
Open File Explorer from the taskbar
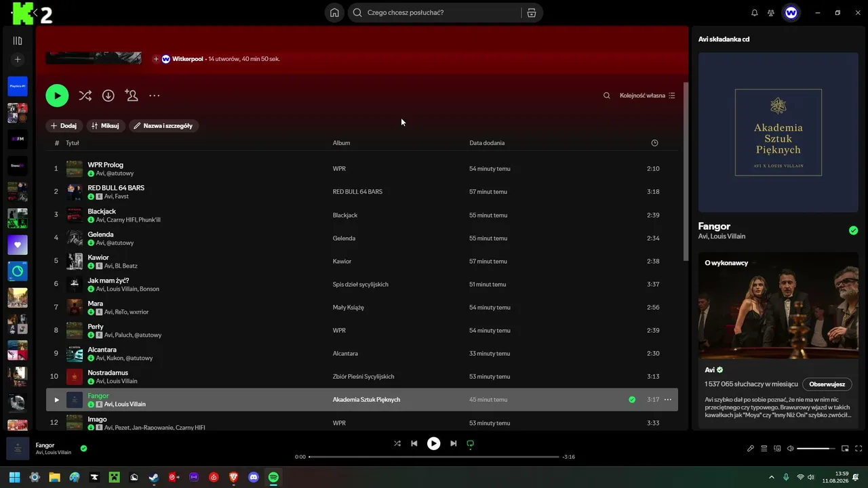click(54, 477)
